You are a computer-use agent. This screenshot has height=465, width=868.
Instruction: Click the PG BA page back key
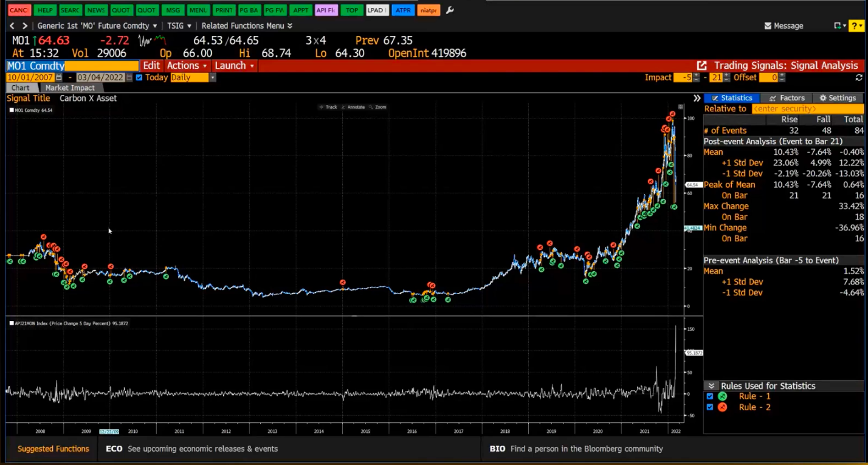[249, 10]
